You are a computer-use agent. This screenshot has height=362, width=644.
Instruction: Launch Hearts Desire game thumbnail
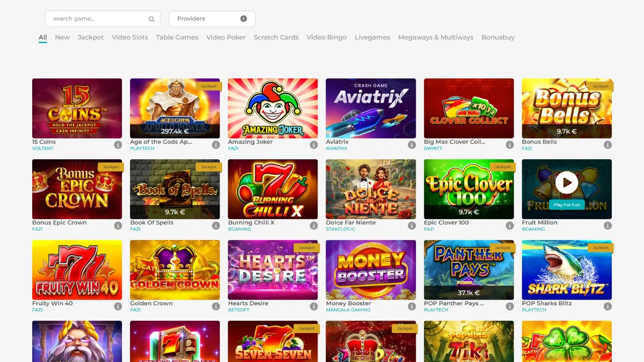[x=272, y=270]
